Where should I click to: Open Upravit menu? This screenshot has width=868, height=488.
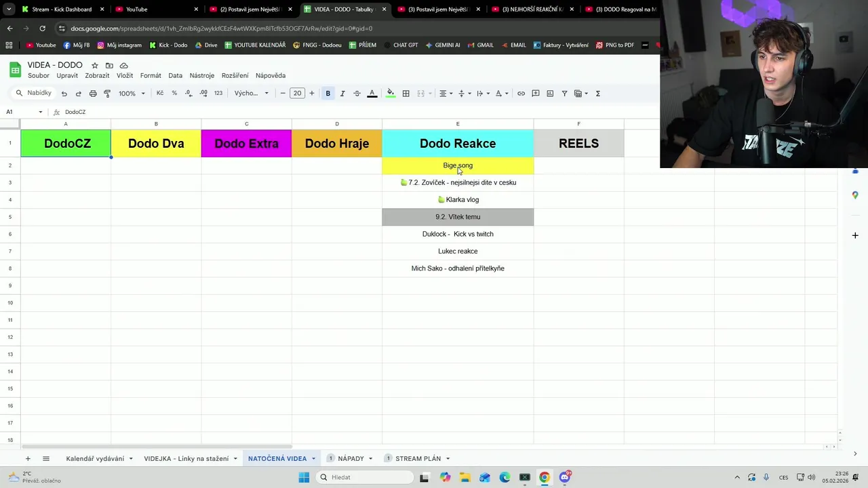pyautogui.click(x=67, y=75)
